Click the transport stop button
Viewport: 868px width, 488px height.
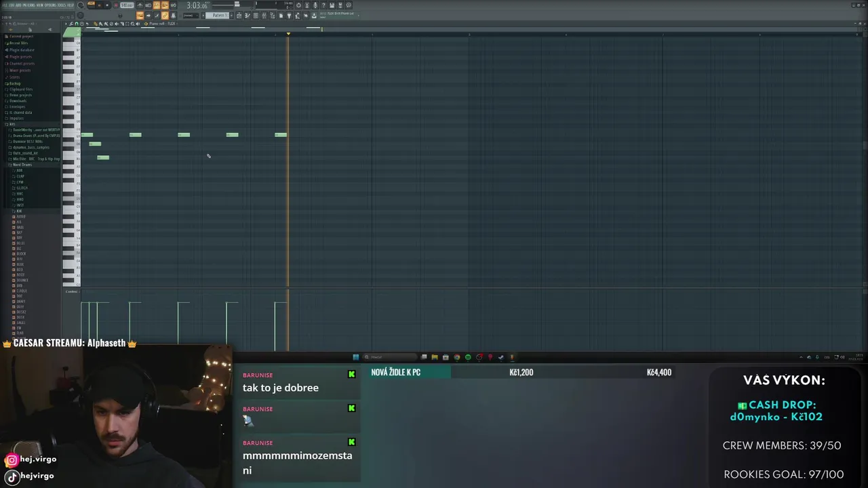tap(107, 5)
